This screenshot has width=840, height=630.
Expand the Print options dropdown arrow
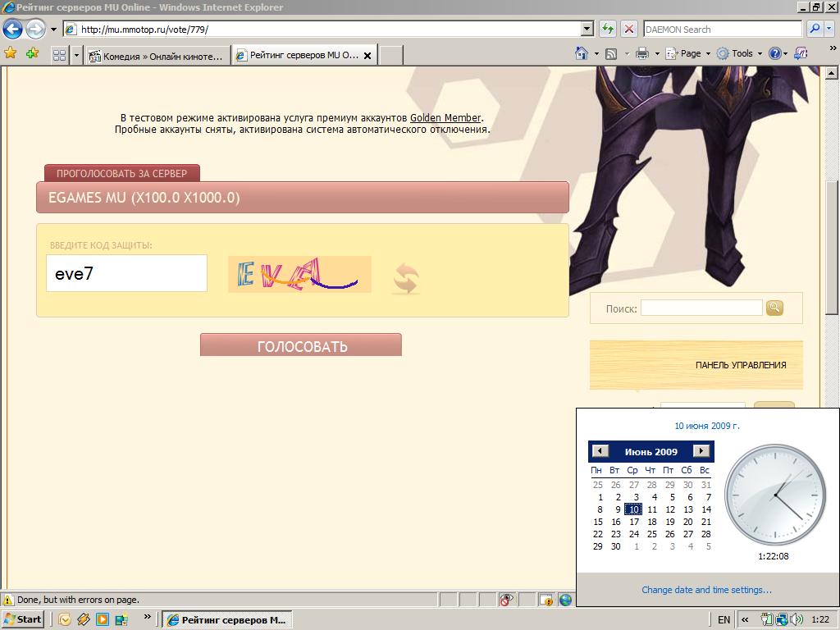tap(657, 53)
